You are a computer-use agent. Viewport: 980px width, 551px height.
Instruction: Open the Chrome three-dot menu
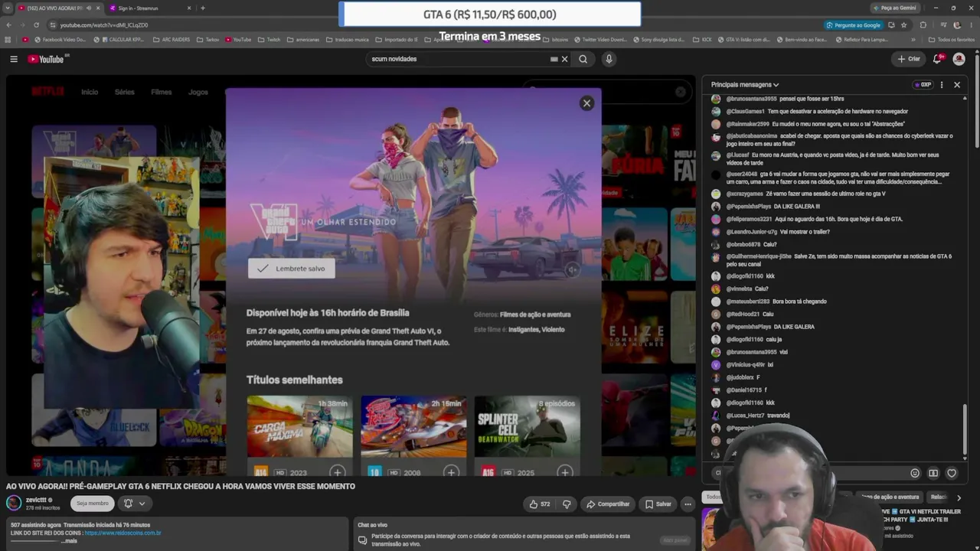point(971,25)
